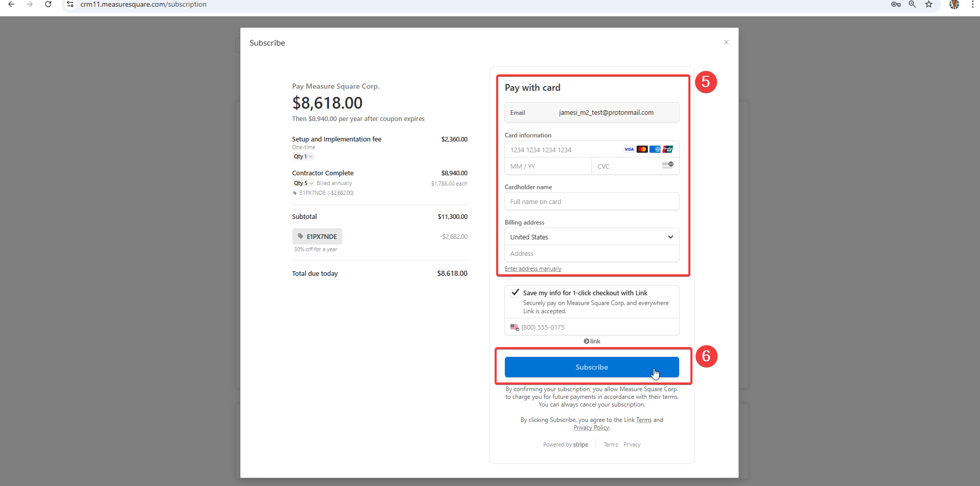Screen dimensions: 980x486
Task: Click 'Then $8,940.00 per year' notice
Action: point(358,118)
